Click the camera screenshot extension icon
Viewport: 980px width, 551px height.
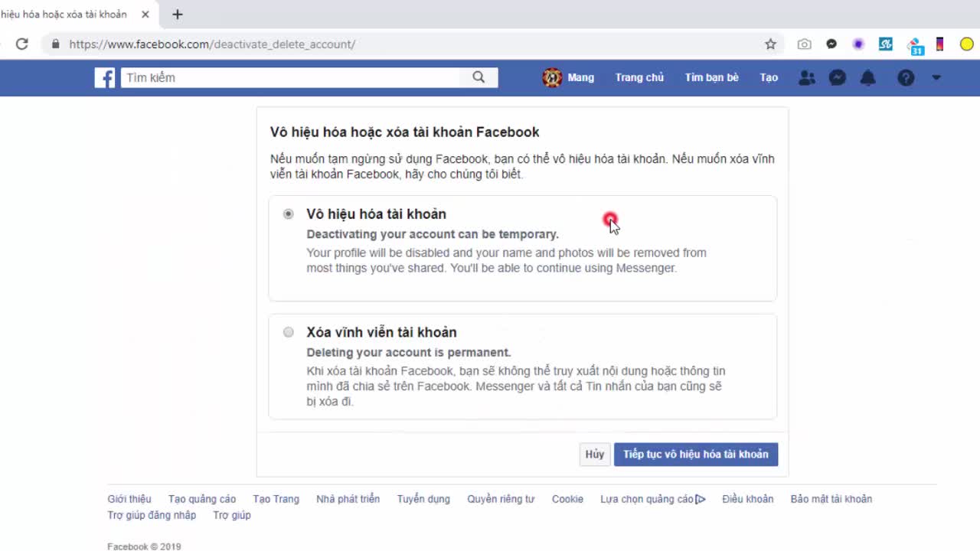tap(804, 44)
